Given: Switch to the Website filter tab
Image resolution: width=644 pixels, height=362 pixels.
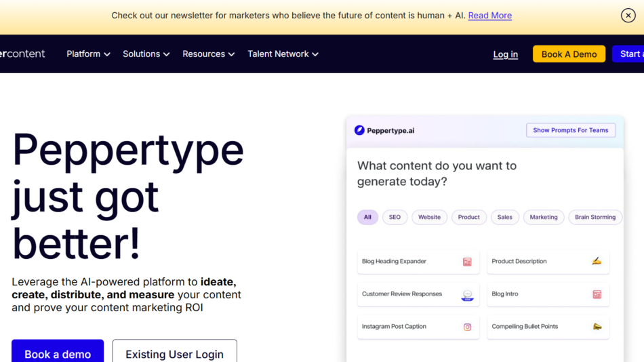Looking at the screenshot, I should click(429, 218).
